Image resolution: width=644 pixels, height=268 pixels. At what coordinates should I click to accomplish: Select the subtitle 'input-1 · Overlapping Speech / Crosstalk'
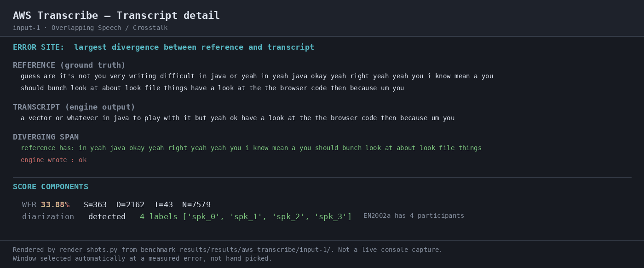(90, 28)
